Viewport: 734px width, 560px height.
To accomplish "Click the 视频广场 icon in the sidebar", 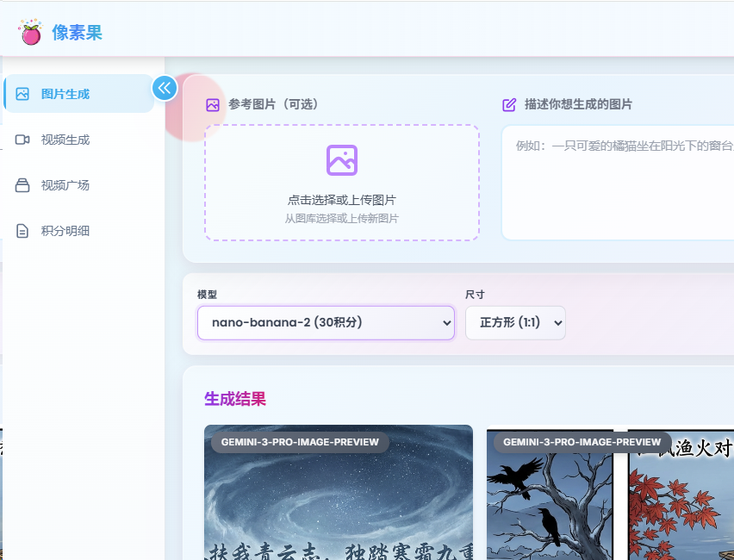I will coord(23,185).
